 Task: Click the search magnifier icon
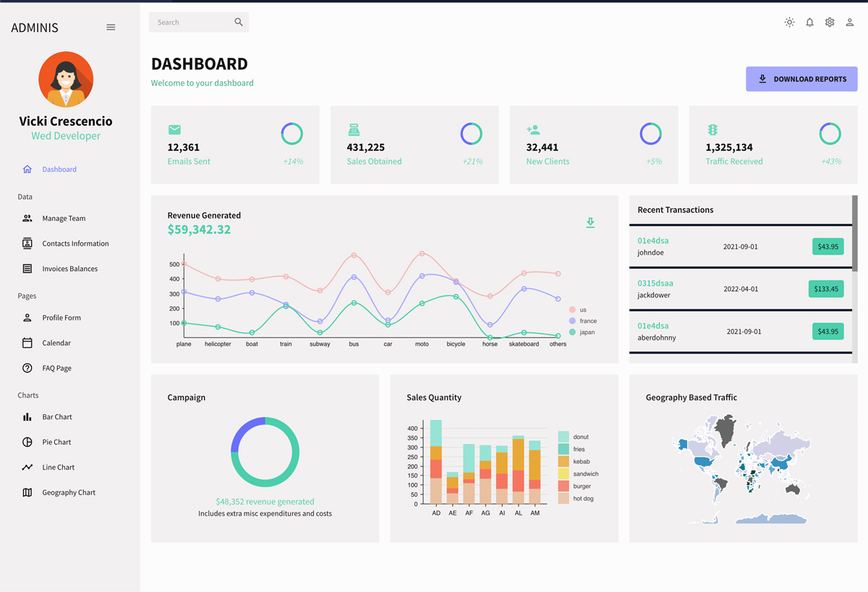(239, 22)
